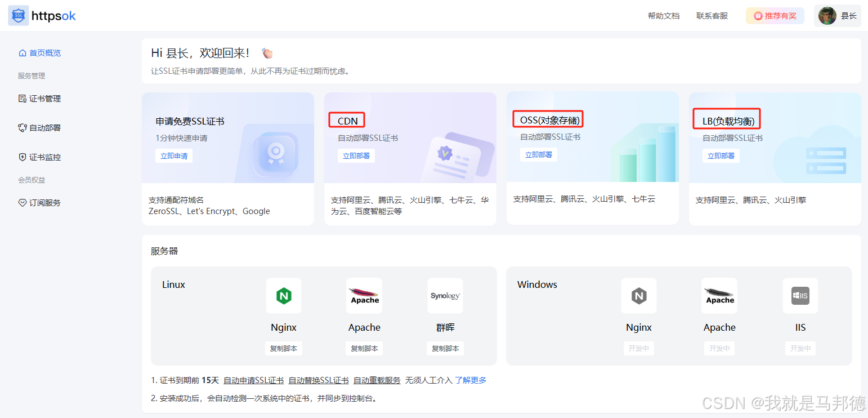Select the Linux Nginx server icon
The width and height of the screenshot is (868, 418).
pos(284,295)
